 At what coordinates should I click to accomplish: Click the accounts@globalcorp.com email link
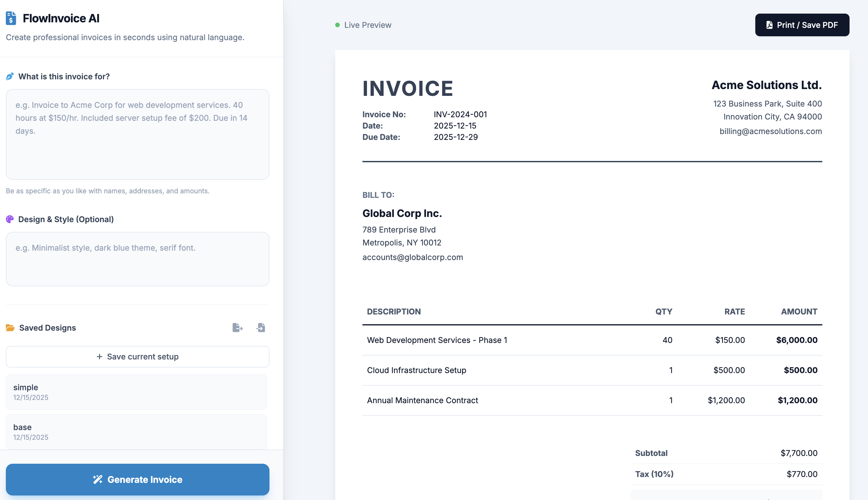(x=413, y=257)
